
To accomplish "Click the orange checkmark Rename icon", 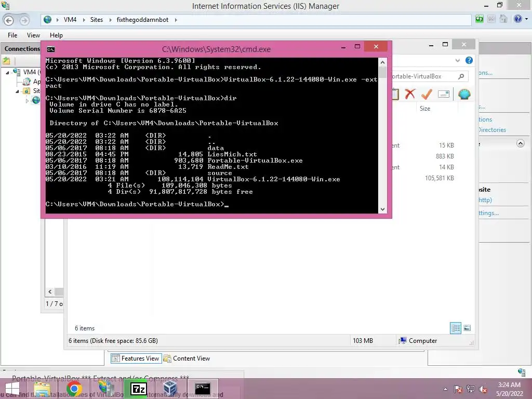I will click(x=427, y=94).
